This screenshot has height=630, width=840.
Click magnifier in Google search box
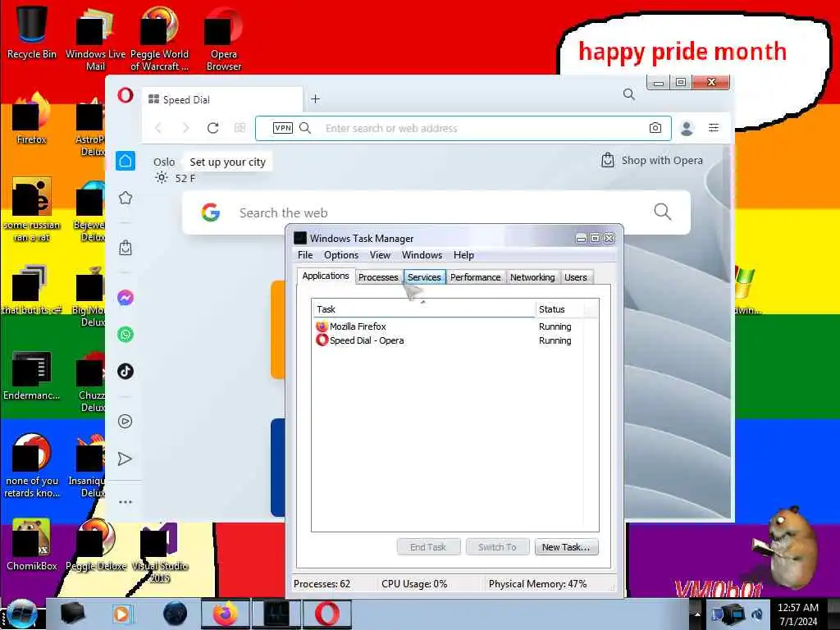click(663, 212)
